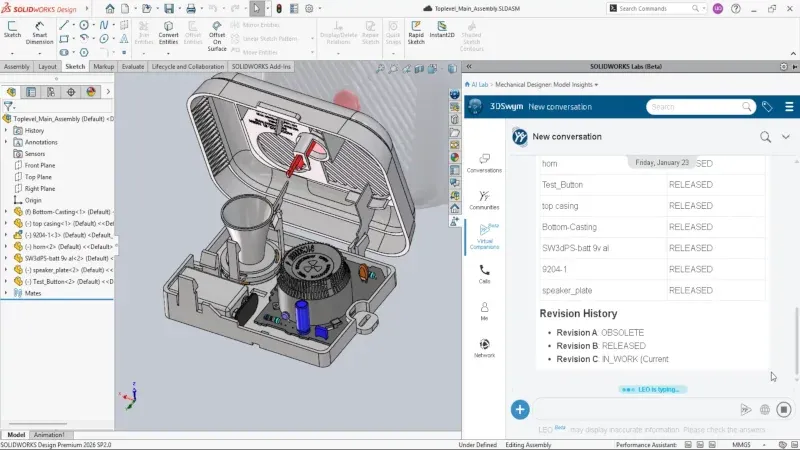This screenshot has width=800, height=450.
Task: Open Communities in 3DSwym sidebar
Action: coord(484,200)
